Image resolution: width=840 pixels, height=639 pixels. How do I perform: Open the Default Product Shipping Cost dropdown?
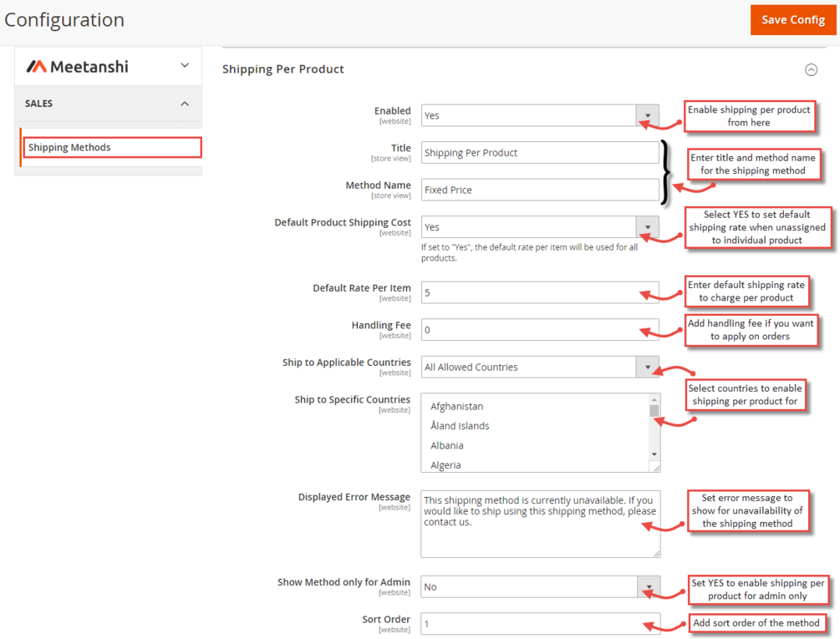(x=540, y=227)
